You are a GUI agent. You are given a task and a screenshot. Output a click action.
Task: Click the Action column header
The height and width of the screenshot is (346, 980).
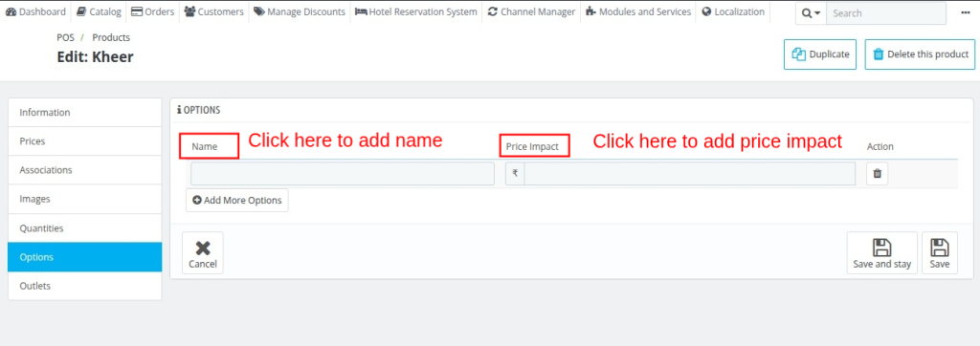pyautogui.click(x=880, y=147)
